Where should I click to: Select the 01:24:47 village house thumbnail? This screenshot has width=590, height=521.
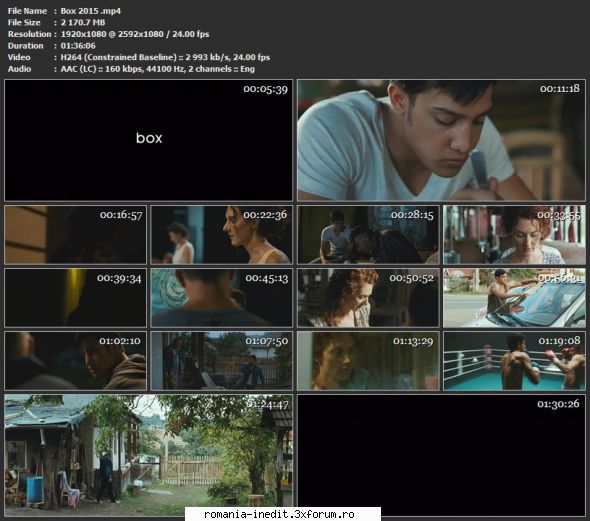click(148, 455)
